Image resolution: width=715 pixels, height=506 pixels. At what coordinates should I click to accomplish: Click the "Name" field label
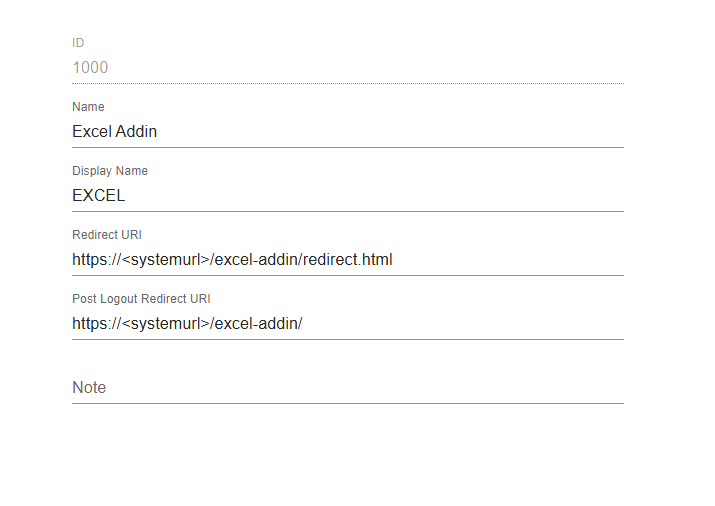88,107
